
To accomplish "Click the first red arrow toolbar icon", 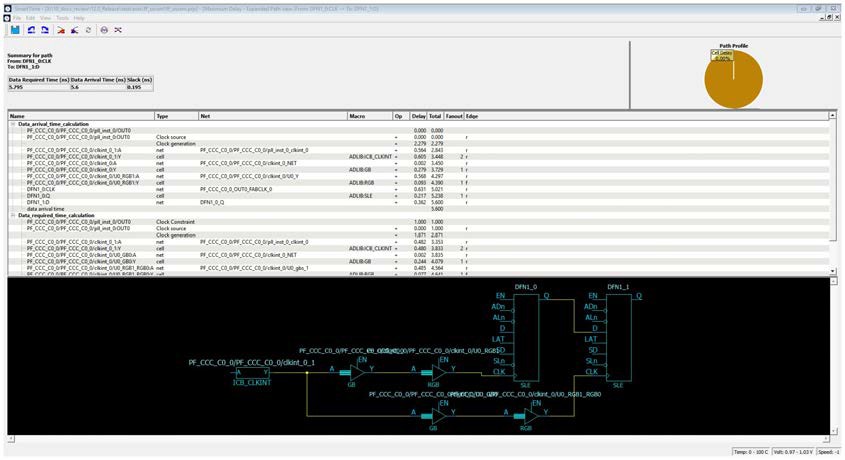I will click(61, 30).
